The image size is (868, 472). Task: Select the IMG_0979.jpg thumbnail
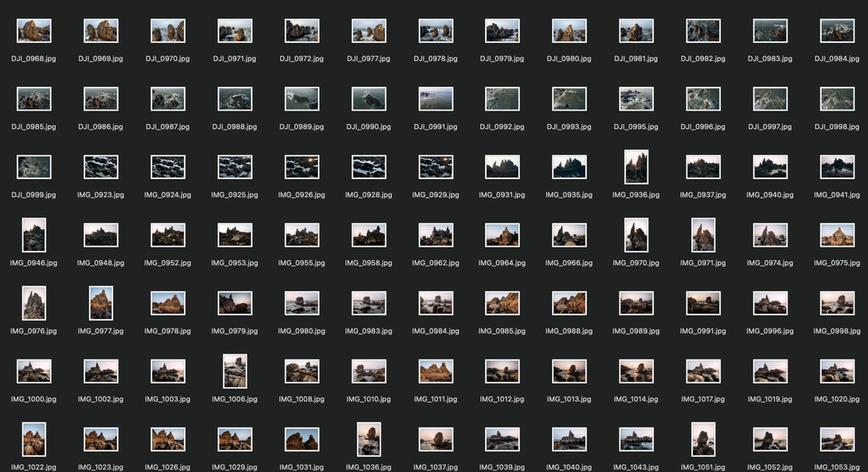coord(235,303)
